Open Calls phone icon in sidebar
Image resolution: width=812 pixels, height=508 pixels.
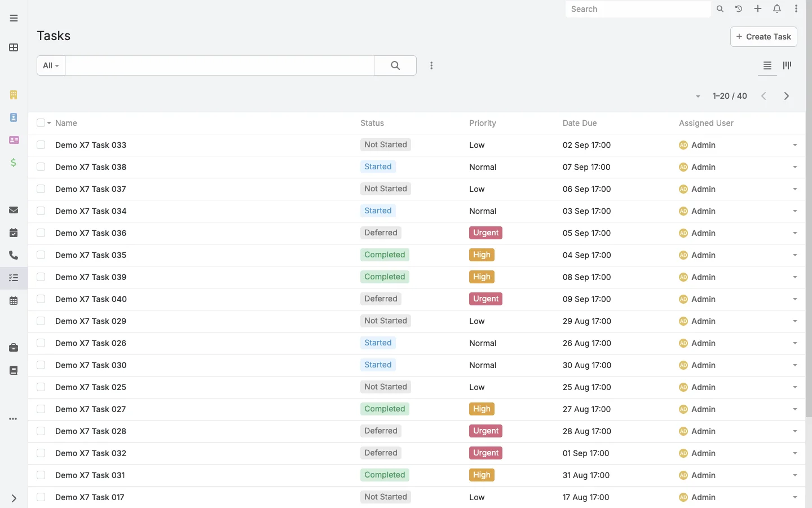click(x=14, y=255)
